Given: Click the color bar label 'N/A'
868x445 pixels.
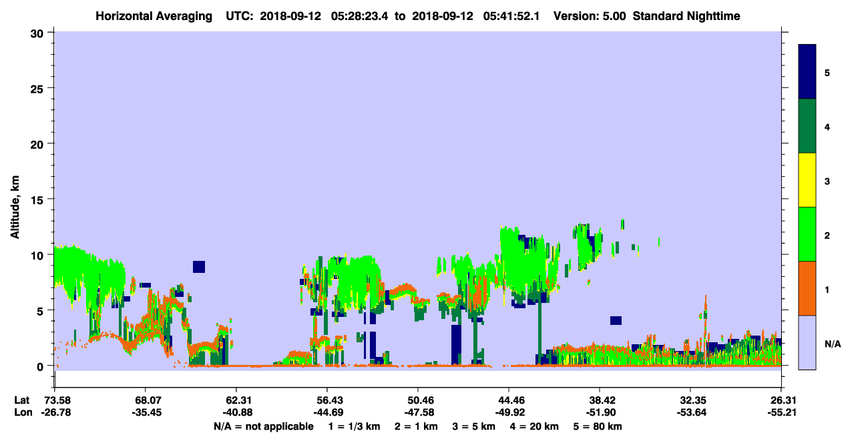Looking at the screenshot, I should click(x=833, y=344).
